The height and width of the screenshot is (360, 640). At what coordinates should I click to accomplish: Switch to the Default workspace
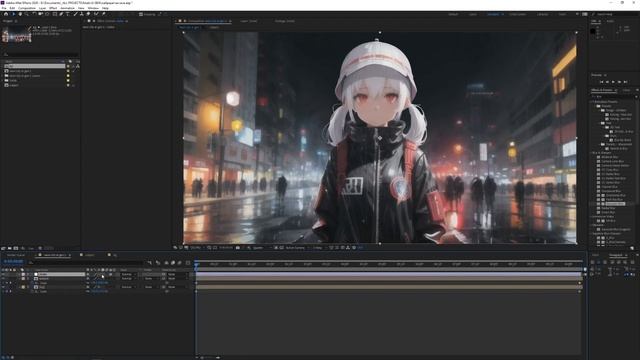coord(453,14)
